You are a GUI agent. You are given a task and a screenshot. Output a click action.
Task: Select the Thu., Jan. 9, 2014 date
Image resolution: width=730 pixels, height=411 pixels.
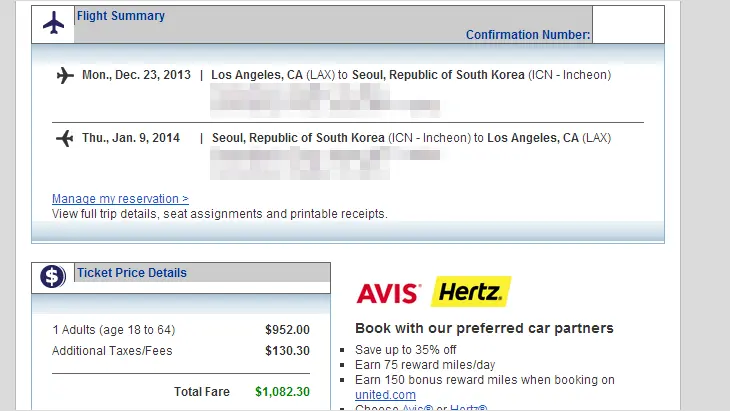131,138
